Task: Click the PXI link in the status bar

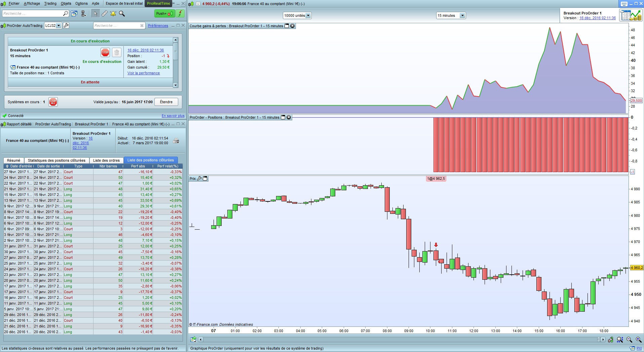Action: point(639,348)
